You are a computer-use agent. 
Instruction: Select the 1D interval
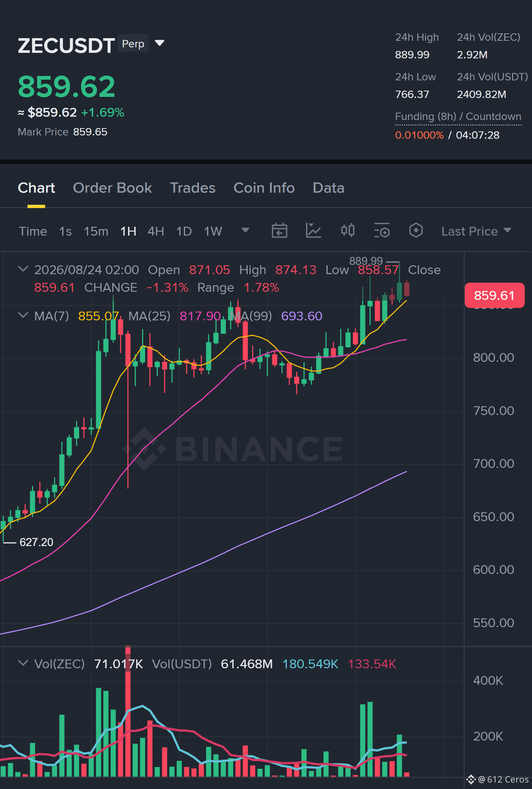(x=184, y=231)
